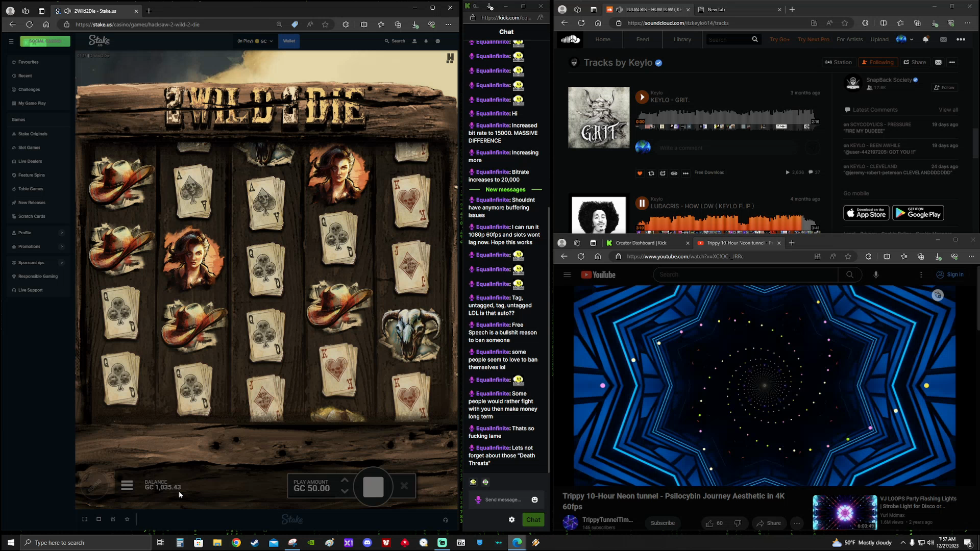Open the SoundCloud Library tab

[682, 39]
